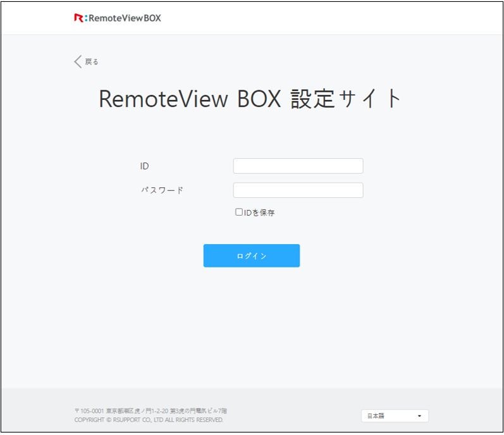Click the RemoteView BOX 設定サイト heading
Screen dimensions: 504x435
point(250,99)
